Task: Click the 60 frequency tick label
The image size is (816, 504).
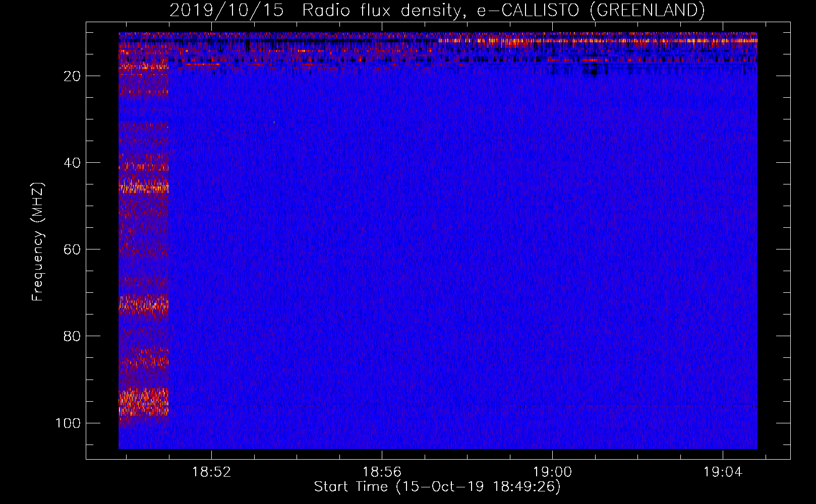Action: 72,249
